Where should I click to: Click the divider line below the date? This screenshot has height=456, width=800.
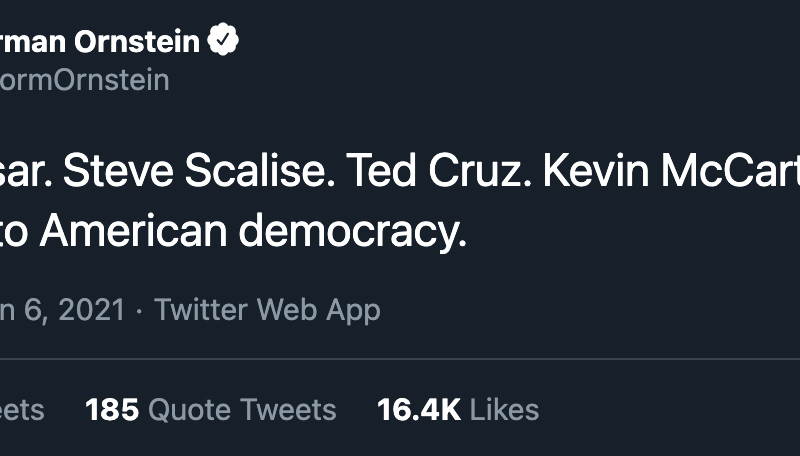tap(400, 358)
